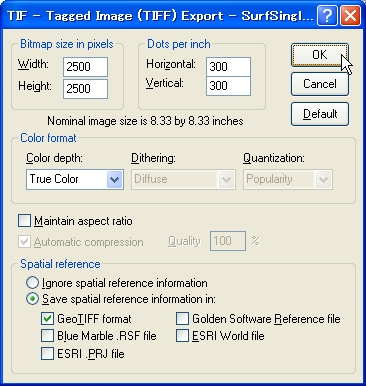This screenshot has height=386, width=366.
Task: Select Ignore spatial reference information radio
Action: point(32,283)
